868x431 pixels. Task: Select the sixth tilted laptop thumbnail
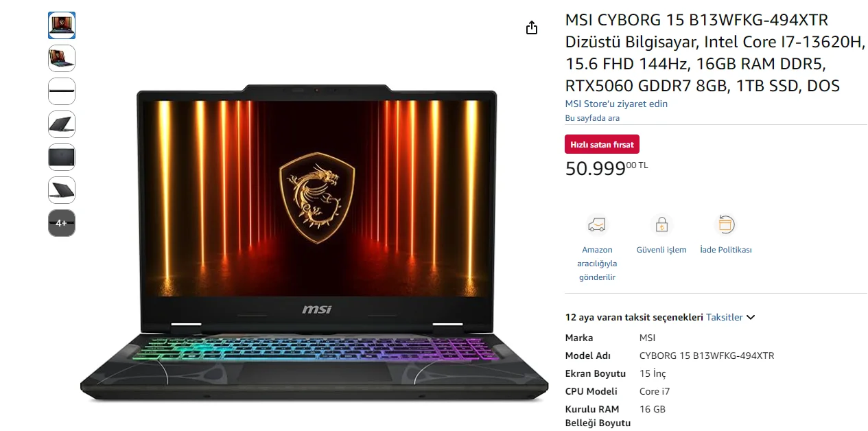[x=62, y=190]
